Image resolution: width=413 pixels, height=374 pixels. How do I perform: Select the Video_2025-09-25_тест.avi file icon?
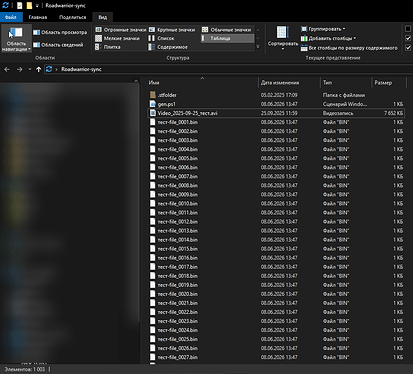point(153,113)
